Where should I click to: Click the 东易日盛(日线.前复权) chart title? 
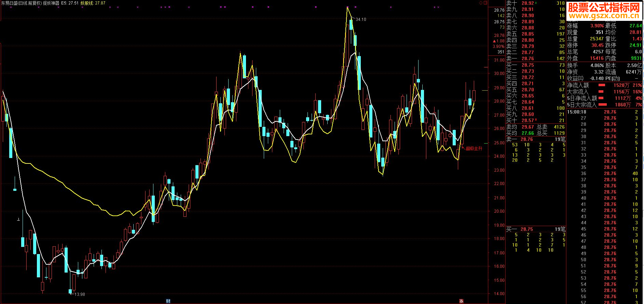[21, 3]
